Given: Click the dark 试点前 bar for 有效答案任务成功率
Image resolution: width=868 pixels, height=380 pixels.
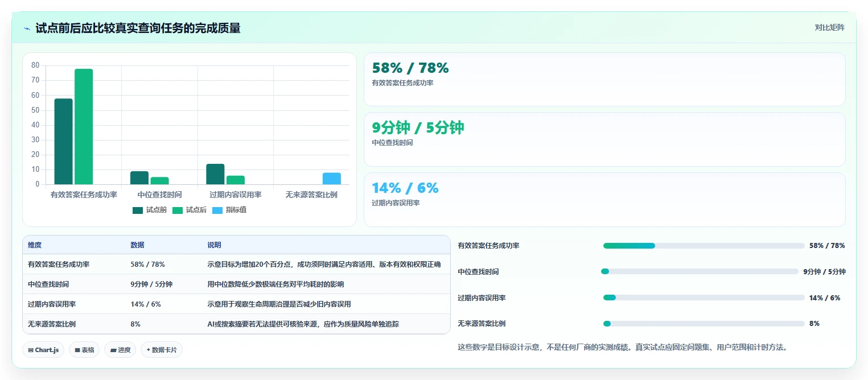Looking at the screenshot, I should (x=63, y=142).
